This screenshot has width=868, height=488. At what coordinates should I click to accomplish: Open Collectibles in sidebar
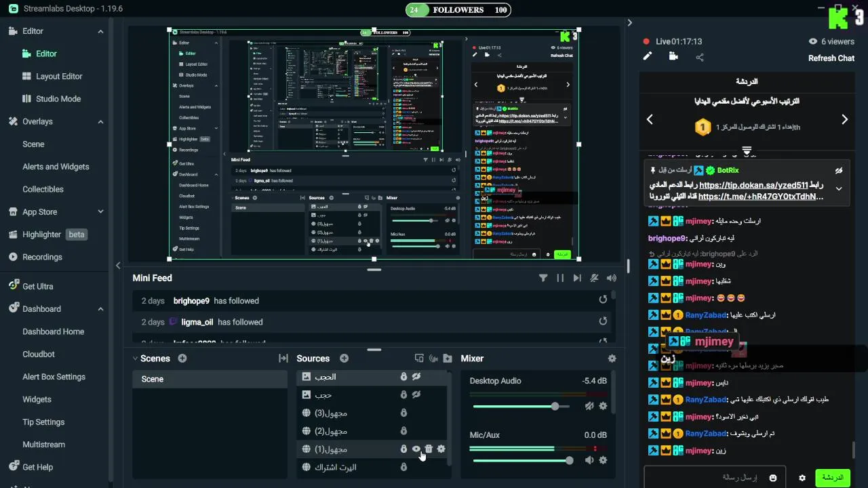[43, 189]
